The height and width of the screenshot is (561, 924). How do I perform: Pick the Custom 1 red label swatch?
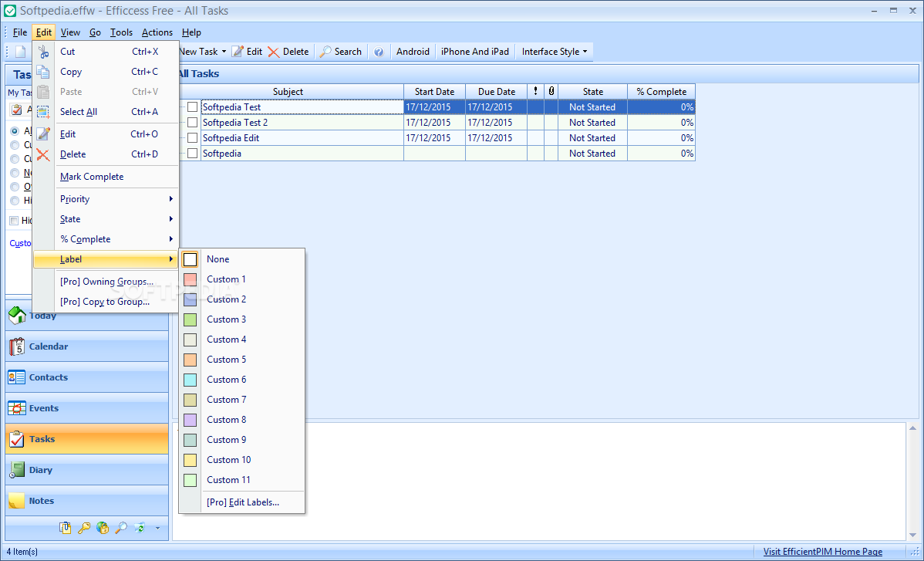coord(190,279)
